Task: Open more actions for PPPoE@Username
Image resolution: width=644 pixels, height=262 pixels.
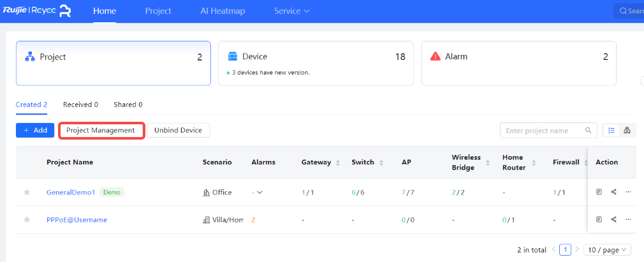Action: point(628,220)
